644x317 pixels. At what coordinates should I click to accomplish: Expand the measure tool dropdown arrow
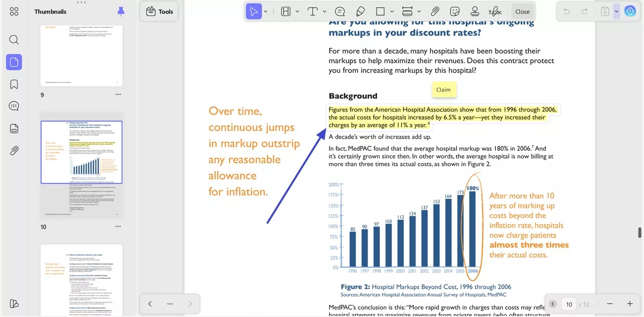[419, 11]
